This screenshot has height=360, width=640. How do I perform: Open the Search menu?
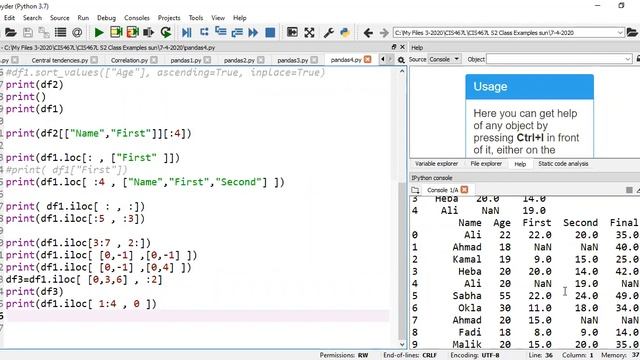click(32, 18)
